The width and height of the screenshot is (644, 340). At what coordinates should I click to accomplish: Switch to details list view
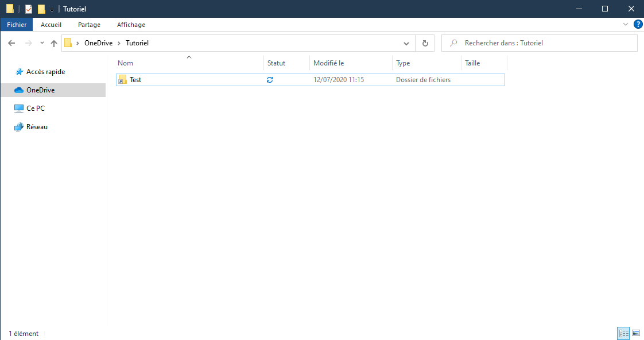pos(623,333)
